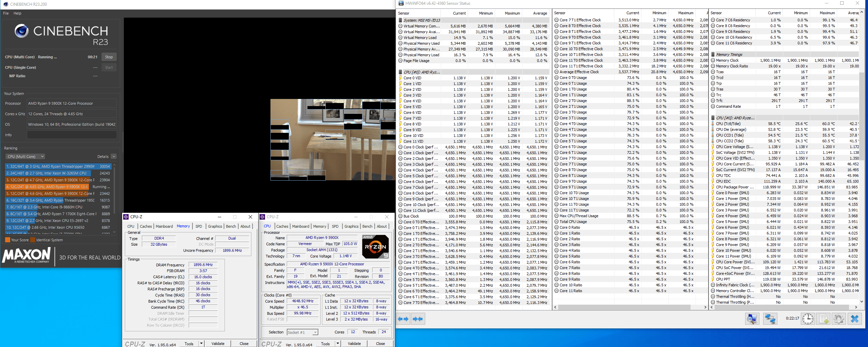The image size is (868, 347).
Task: Click the HWiNFO middle pane horizontal scrollbar
Action: tap(624, 307)
